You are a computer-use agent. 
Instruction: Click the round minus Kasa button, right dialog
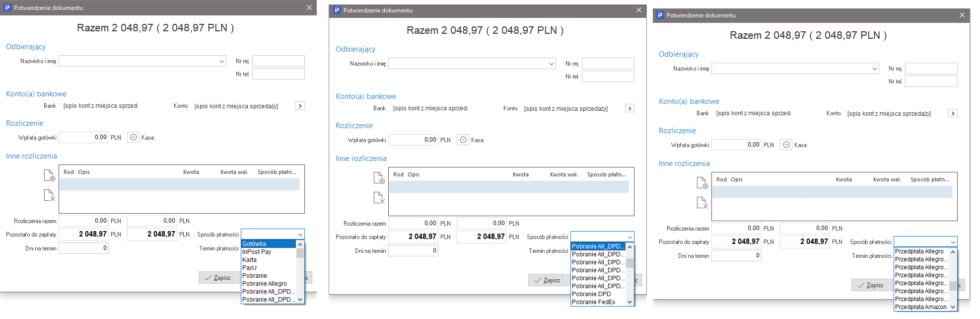pos(786,145)
